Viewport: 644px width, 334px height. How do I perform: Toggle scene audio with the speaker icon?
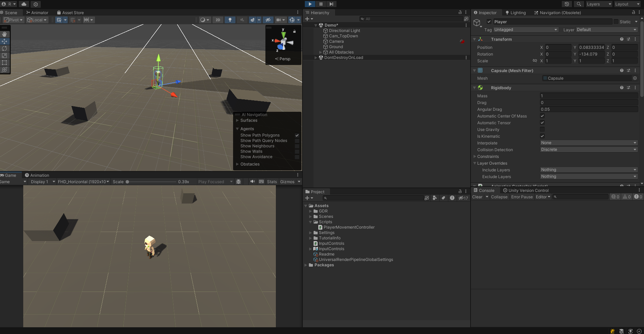click(x=242, y=20)
